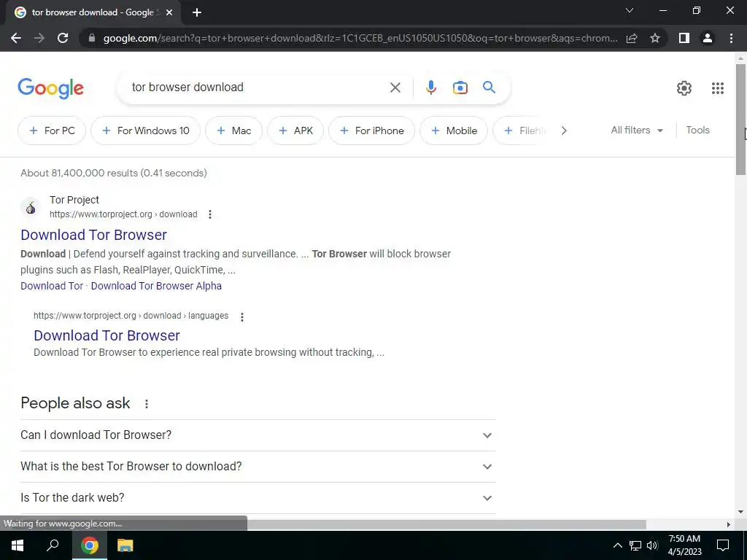747x560 pixels.
Task: Click Chrome icon in taskbar
Action: (90, 545)
